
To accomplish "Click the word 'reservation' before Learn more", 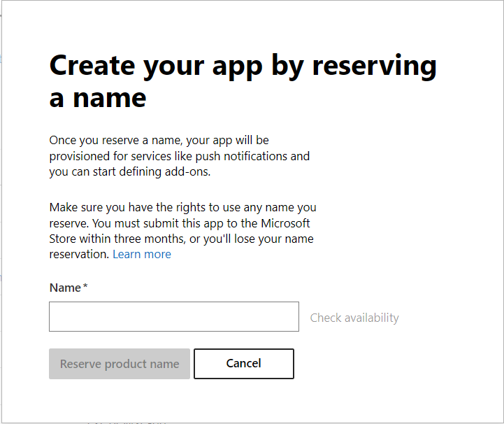I will 79,254.
